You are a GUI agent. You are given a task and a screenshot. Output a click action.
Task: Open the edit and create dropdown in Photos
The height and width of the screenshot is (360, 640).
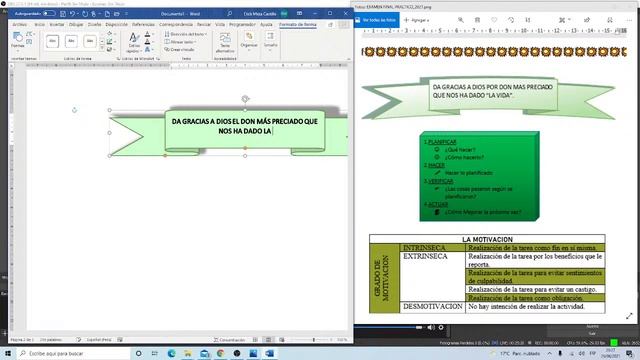[564, 20]
